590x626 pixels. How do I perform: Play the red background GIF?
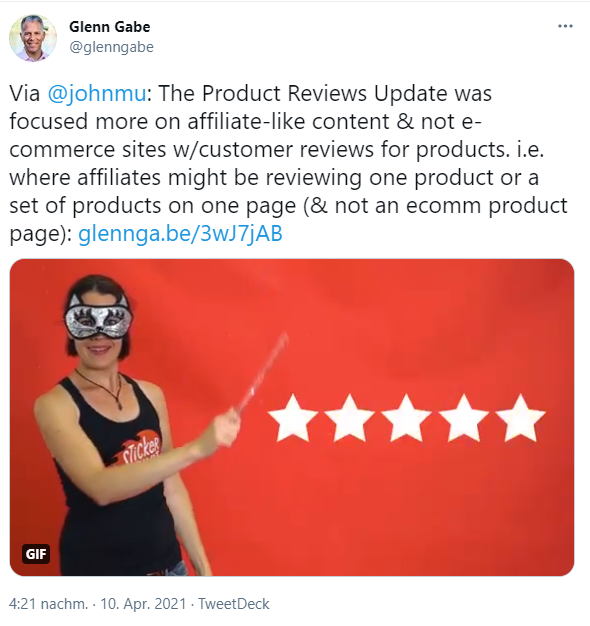pyautogui.click(x=292, y=417)
